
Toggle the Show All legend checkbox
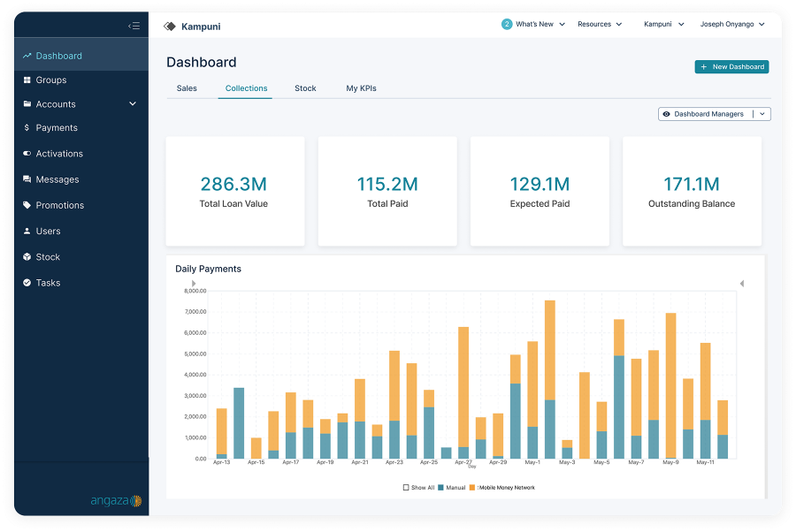[406, 488]
